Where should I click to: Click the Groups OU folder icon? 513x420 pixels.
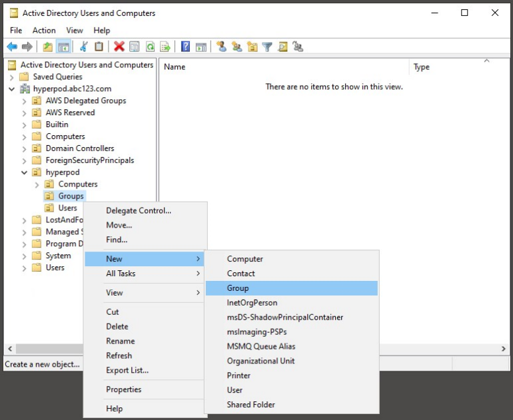point(49,196)
